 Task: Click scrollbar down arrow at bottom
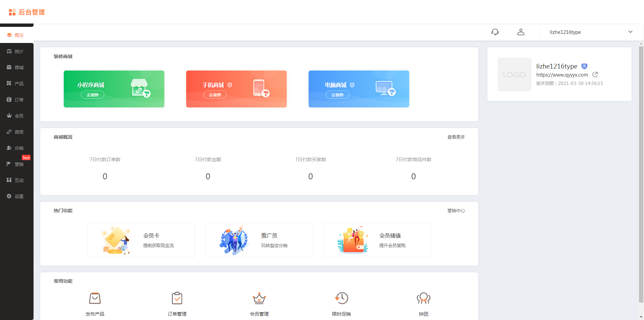tap(641, 317)
